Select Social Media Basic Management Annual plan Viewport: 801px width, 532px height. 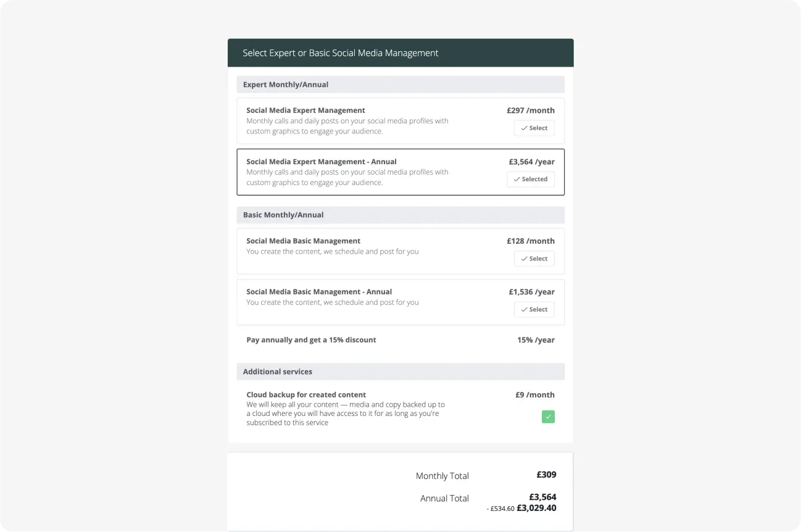coord(534,309)
